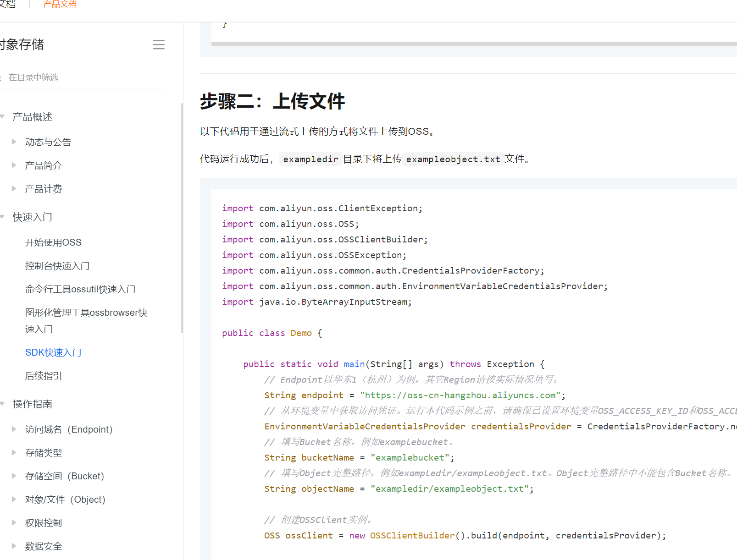This screenshot has width=737, height=560.
Task: Click the inline code exampledir
Action: [310, 159]
